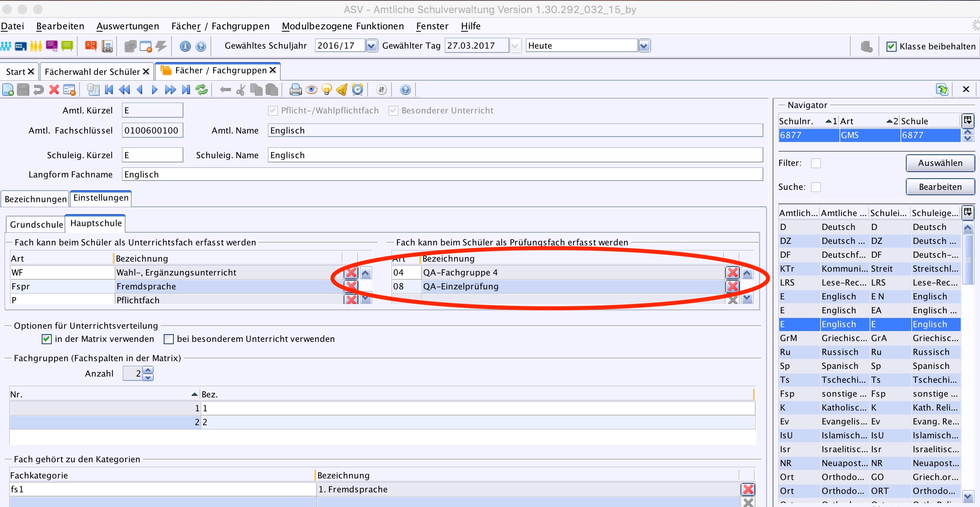Screen dimensions: 980x507
Task: Increase the Anzahl value with the up arrow
Action: [x=148, y=370]
